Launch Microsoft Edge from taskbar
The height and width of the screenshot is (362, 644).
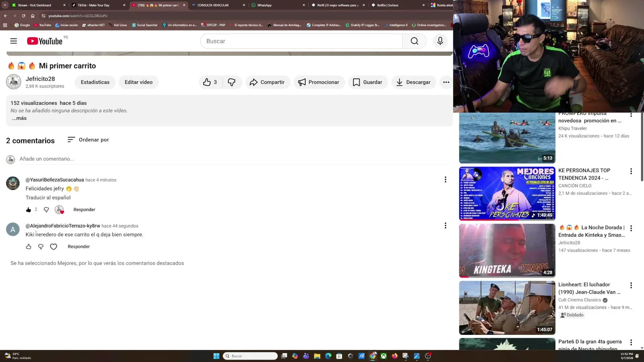click(328, 356)
